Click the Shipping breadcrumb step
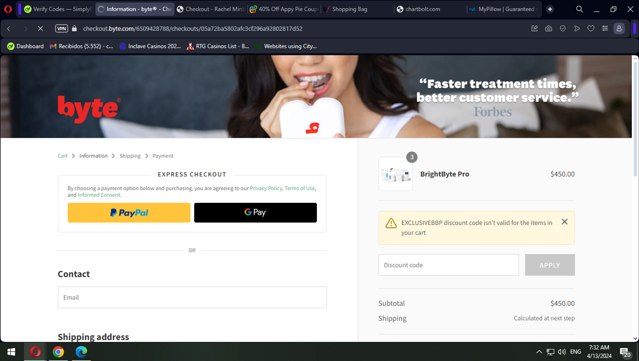This screenshot has width=639, height=361. click(x=130, y=156)
